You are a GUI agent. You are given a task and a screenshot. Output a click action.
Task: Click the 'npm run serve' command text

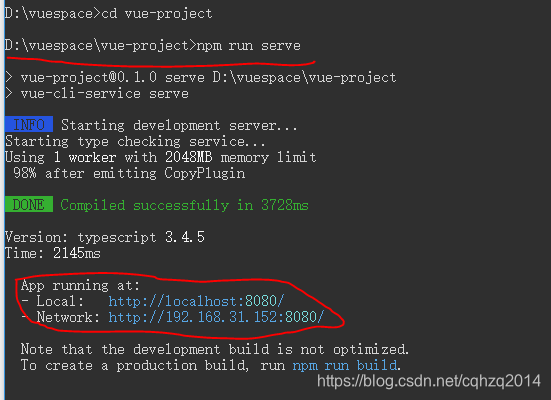coord(249,46)
